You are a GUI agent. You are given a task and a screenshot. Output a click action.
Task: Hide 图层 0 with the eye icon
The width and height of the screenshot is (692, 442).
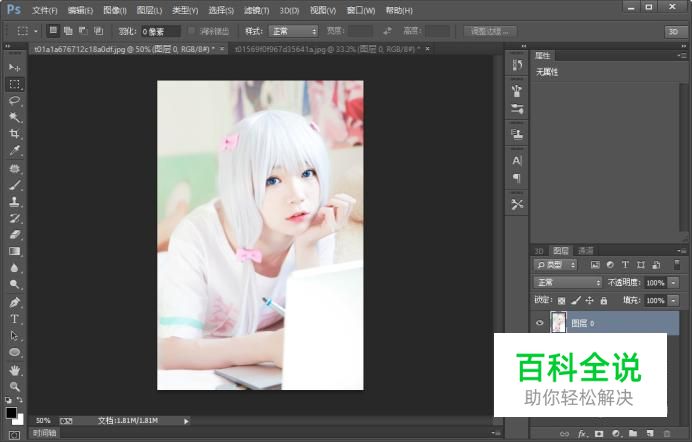[540, 323]
